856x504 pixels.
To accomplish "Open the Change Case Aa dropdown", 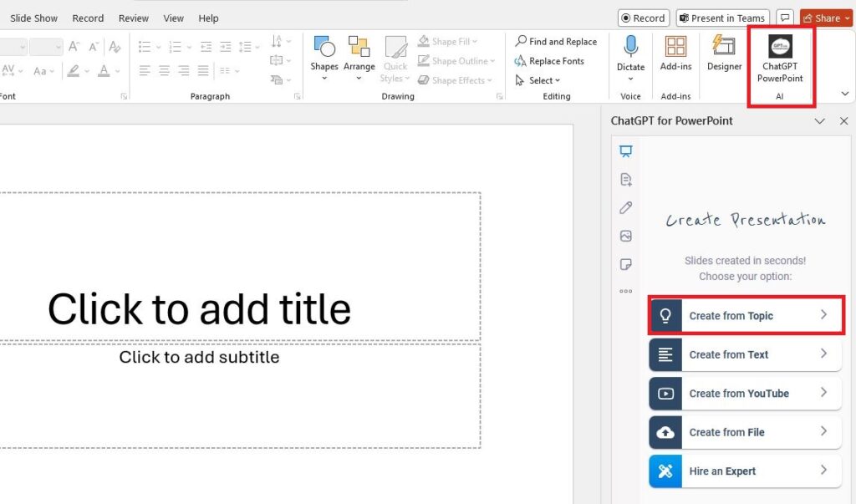I will coord(43,71).
